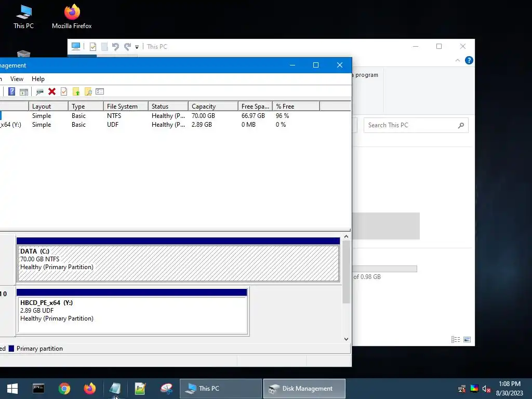This screenshot has height=399, width=532.
Task: Open the This PC desktop shortcut
Action: coord(24,17)
